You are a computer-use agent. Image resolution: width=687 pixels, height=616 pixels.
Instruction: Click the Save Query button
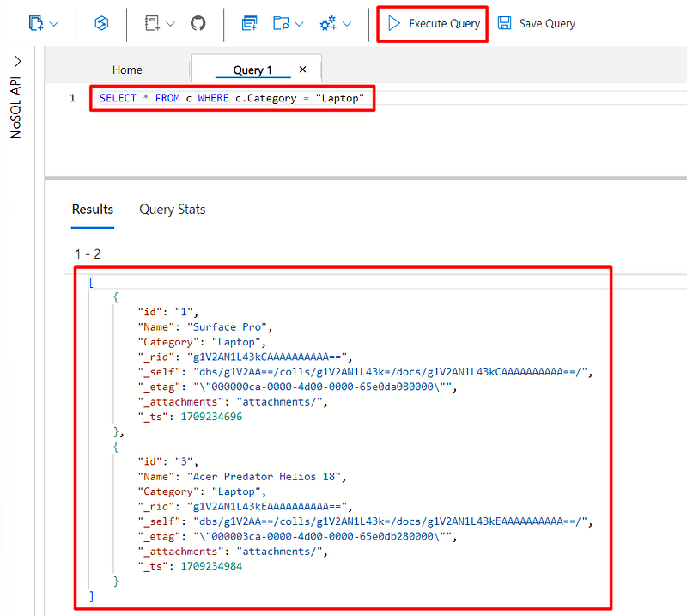(537, 24)
